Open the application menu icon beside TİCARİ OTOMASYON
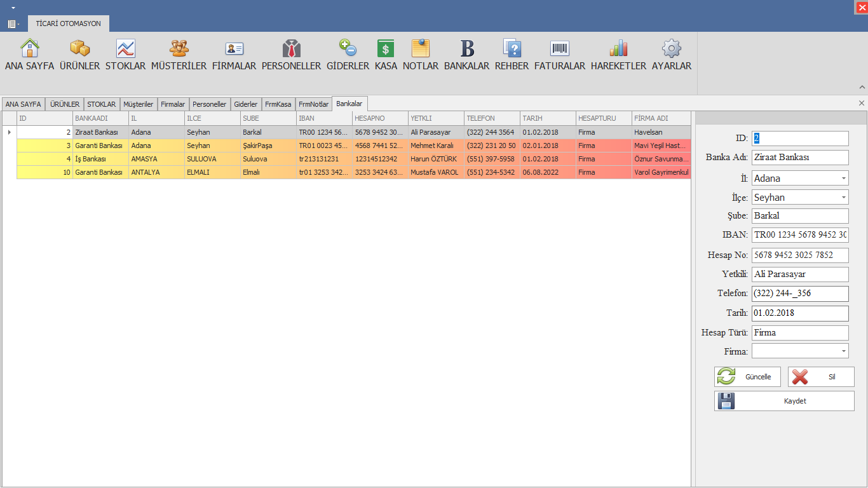This screenshot has width=868, height=488. [13, 24]
